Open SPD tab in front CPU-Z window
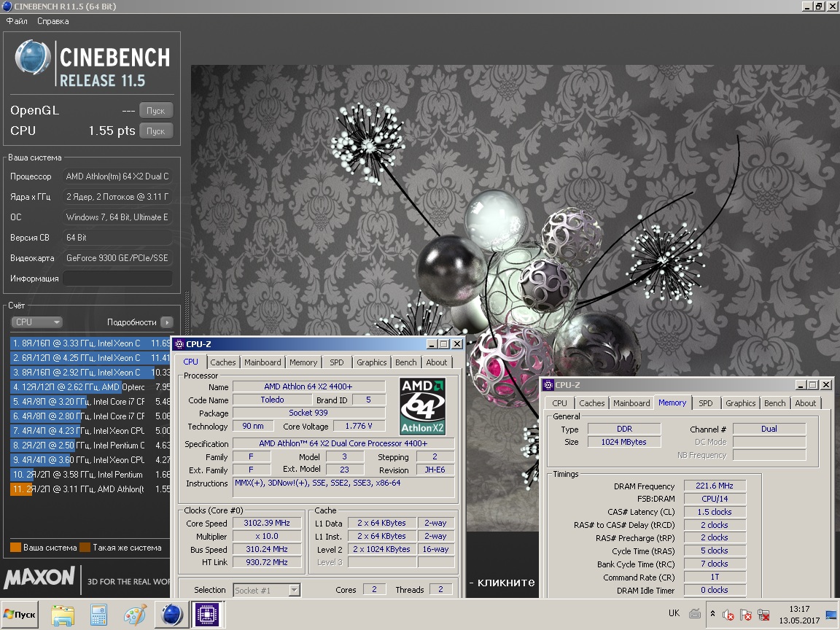 pos(336,362)
